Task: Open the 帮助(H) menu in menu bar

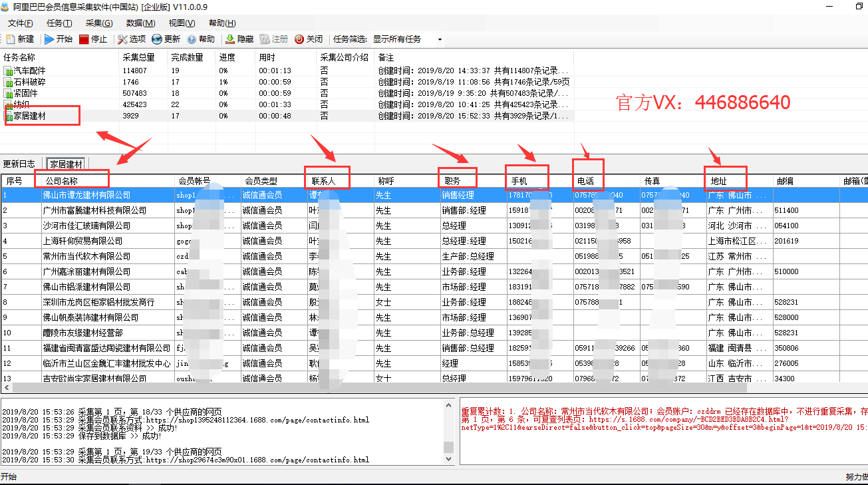Action: 221,23
